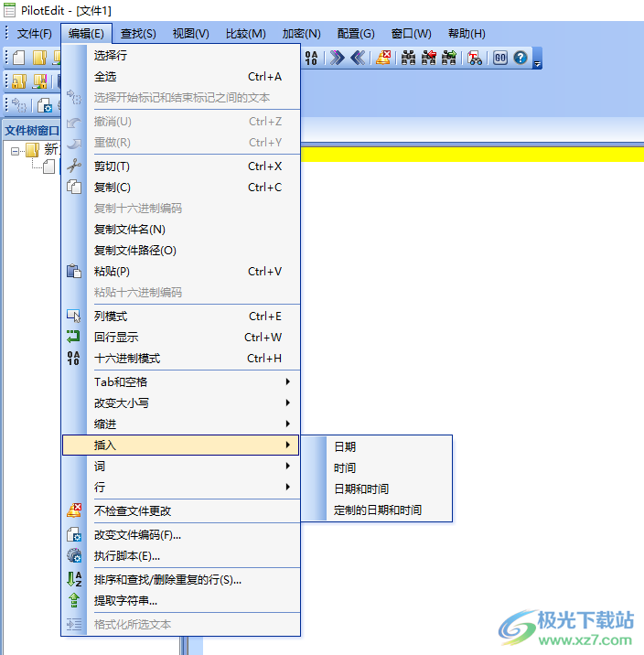
Task: Click the binoculars with red arrow icon
Action: click(428, 58)
